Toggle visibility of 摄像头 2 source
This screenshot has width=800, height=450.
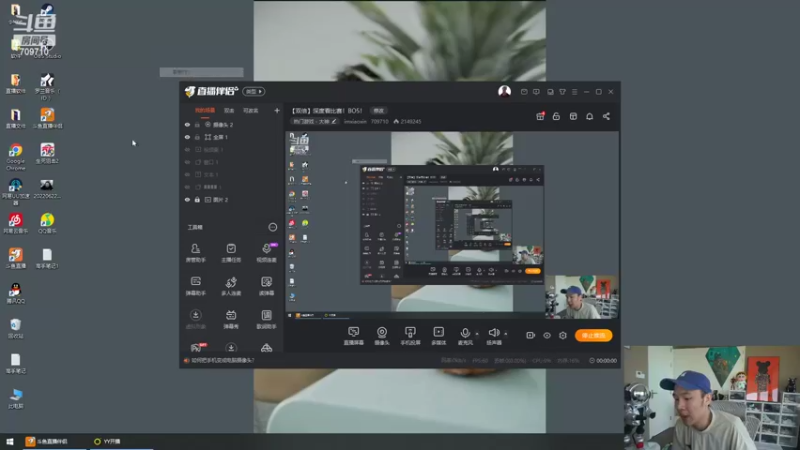187,124
